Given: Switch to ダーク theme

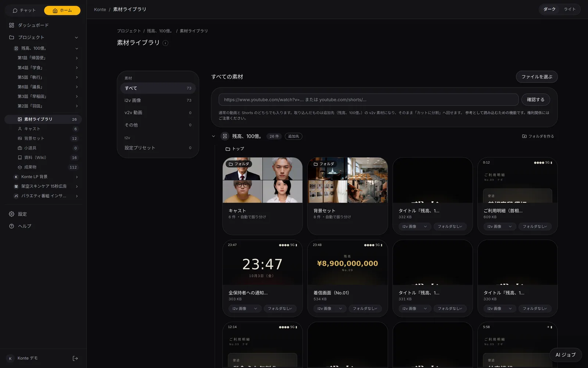Looking at the screenshot, I should click(549, 9).
